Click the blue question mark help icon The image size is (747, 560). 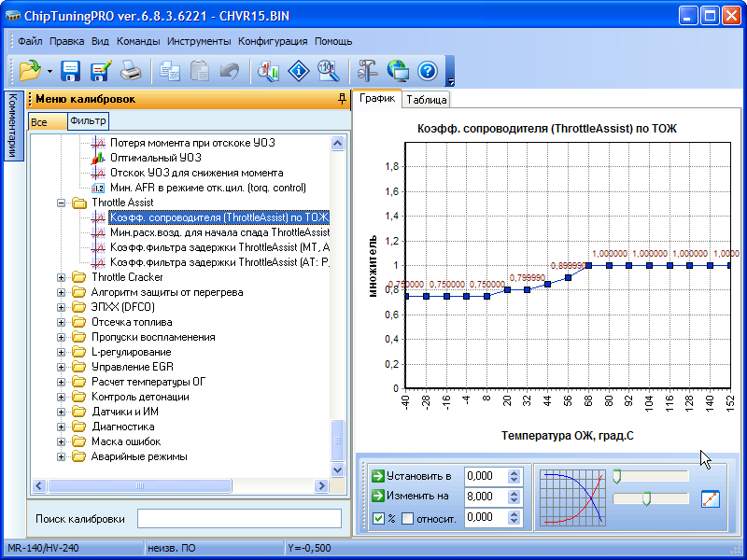pos(428,71)
